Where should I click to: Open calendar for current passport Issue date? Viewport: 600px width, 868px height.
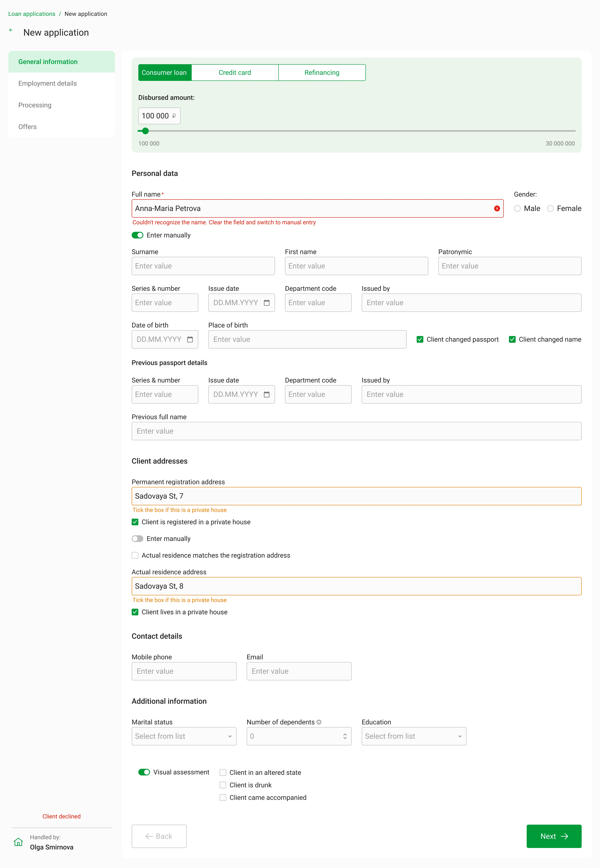click(266, 303)
